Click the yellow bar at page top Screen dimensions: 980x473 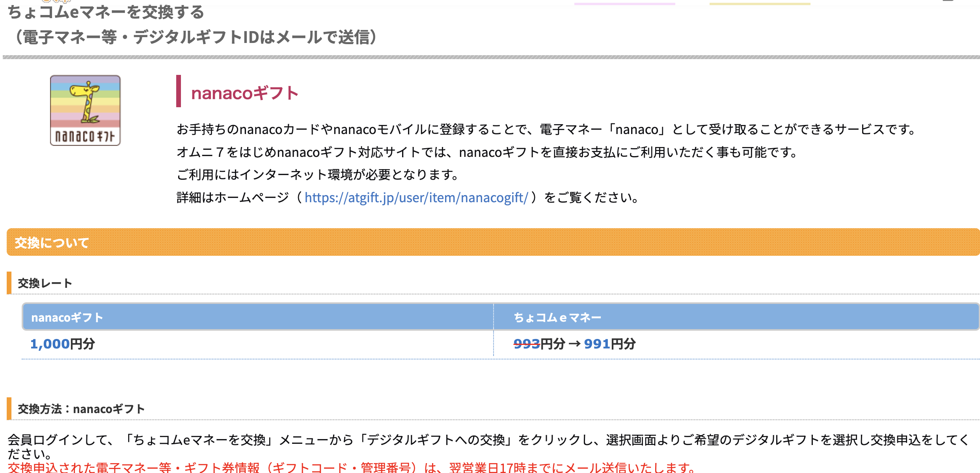[x=760, y=4]
